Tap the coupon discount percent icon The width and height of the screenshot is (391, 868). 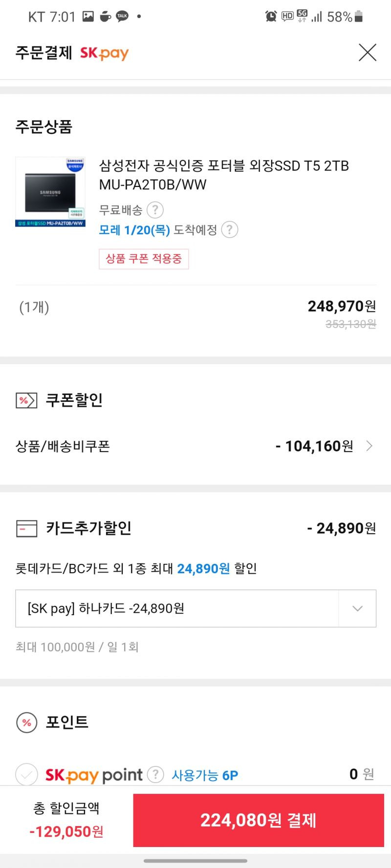tap(26, 401)
